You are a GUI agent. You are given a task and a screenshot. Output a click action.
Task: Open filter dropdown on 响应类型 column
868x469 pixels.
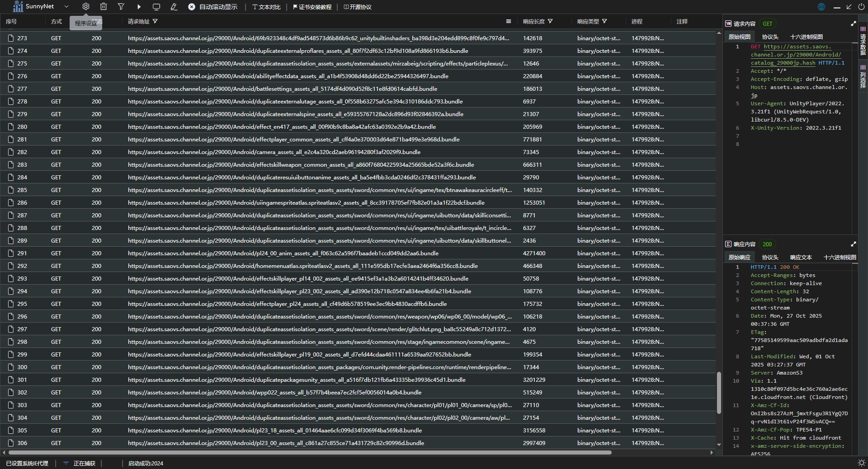[x=604, y=21]
